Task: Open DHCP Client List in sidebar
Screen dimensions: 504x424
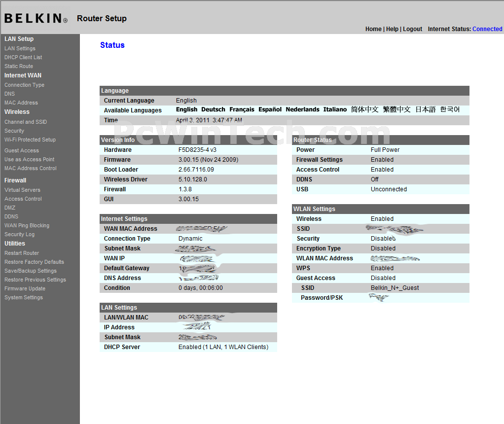Action: click(x=23, y=57)
